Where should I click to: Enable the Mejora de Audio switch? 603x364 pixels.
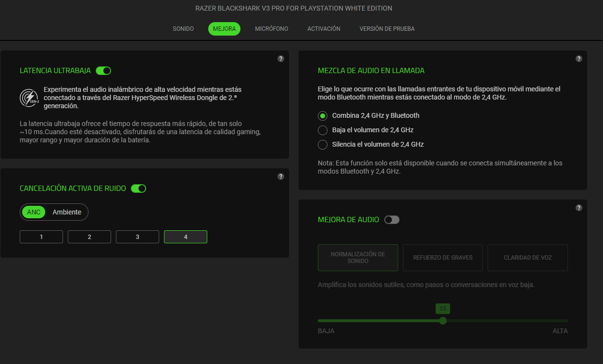pyautogui.click(x=392, y=220)
